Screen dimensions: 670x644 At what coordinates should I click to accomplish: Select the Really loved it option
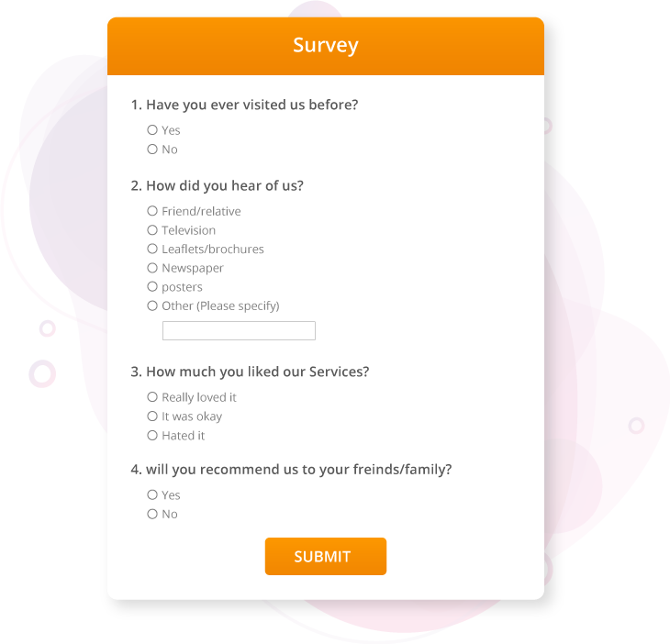[x=152, y=397]
